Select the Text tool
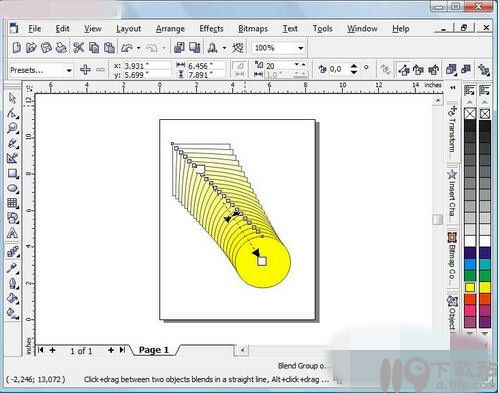Image resolution: width=499 pixels, height=393 pixels. pos(13,233)
